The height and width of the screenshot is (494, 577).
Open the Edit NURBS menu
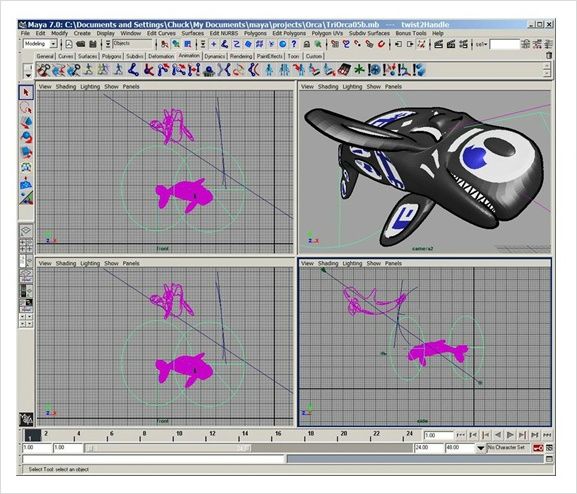click(x=223, y=33)
